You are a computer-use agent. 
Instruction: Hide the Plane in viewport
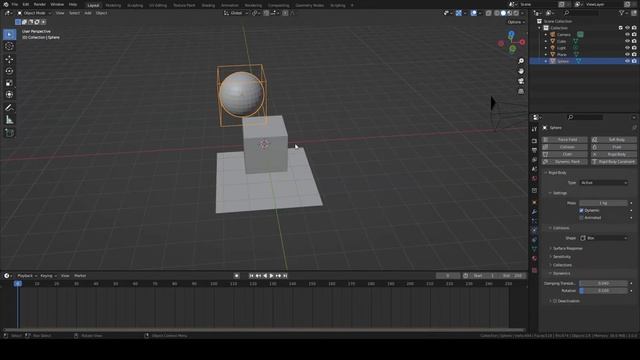tap(627, 54)
